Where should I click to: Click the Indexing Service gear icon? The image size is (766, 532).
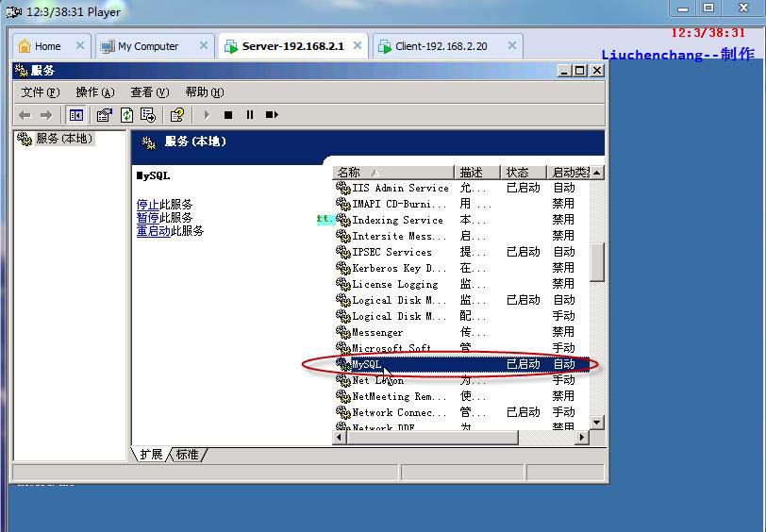tap(343, 220)
